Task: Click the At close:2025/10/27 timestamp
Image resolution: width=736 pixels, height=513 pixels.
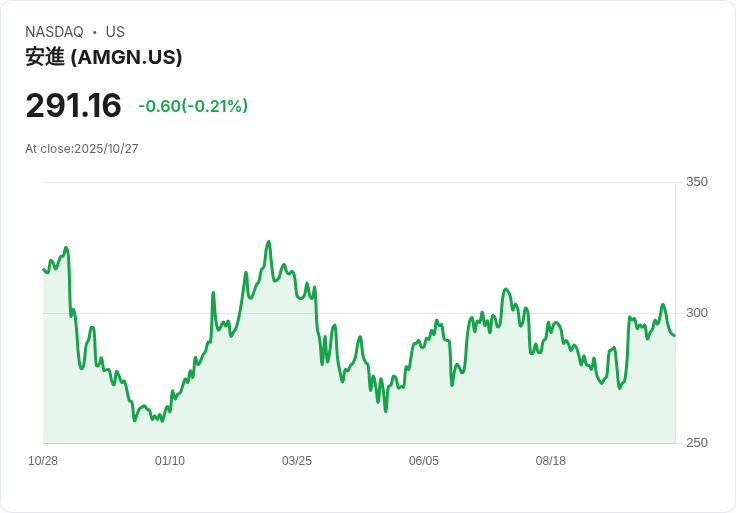Action: pos(82,148)
